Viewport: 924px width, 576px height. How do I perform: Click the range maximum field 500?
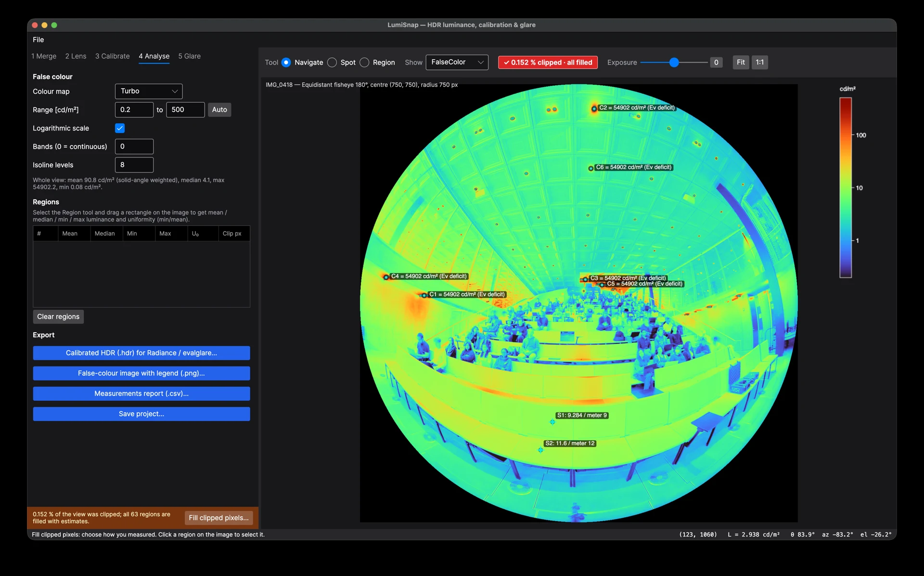[185, 109]
